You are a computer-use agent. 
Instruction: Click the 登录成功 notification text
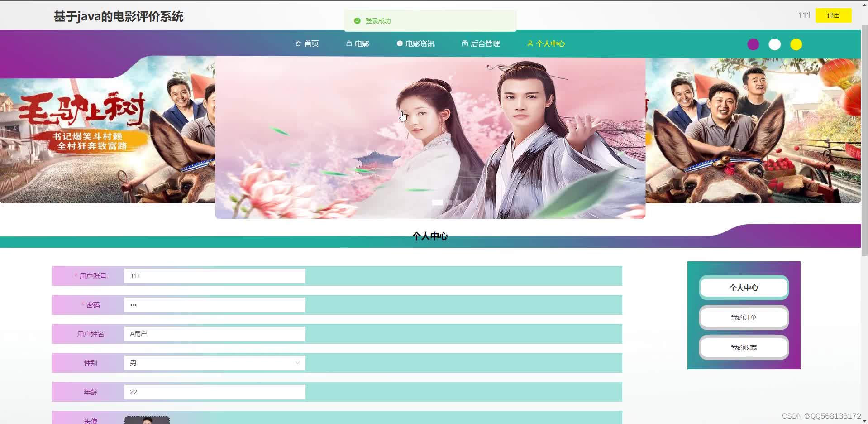click(x=378, y=21)
